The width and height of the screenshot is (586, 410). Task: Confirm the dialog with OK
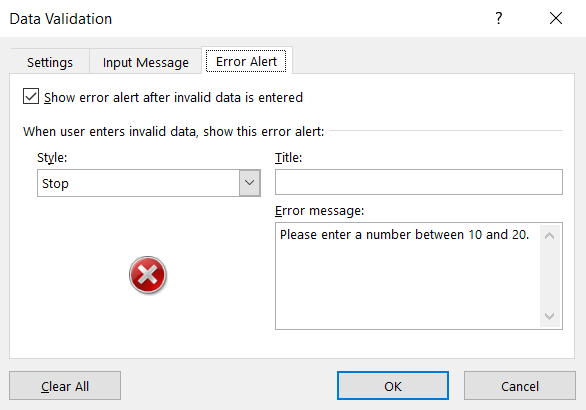393,386
